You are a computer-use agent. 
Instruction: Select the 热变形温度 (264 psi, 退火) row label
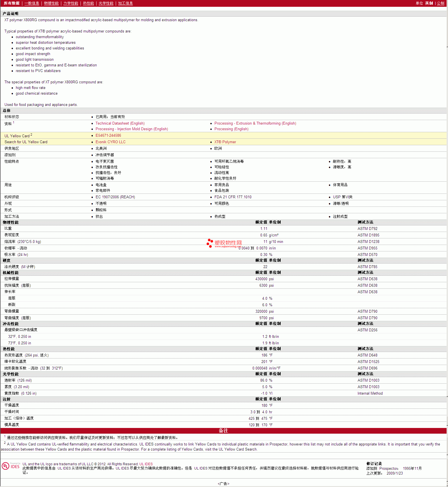27,355
